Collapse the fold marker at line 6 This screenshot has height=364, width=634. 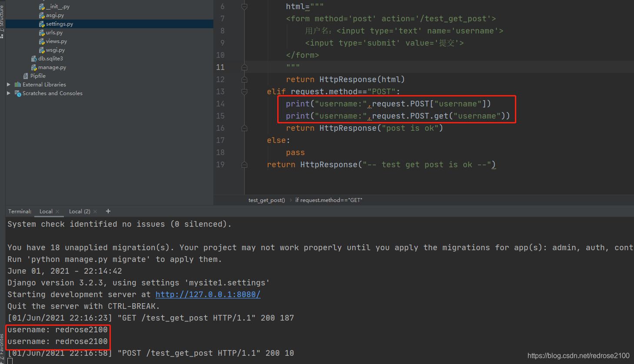(x=244, y=7)
